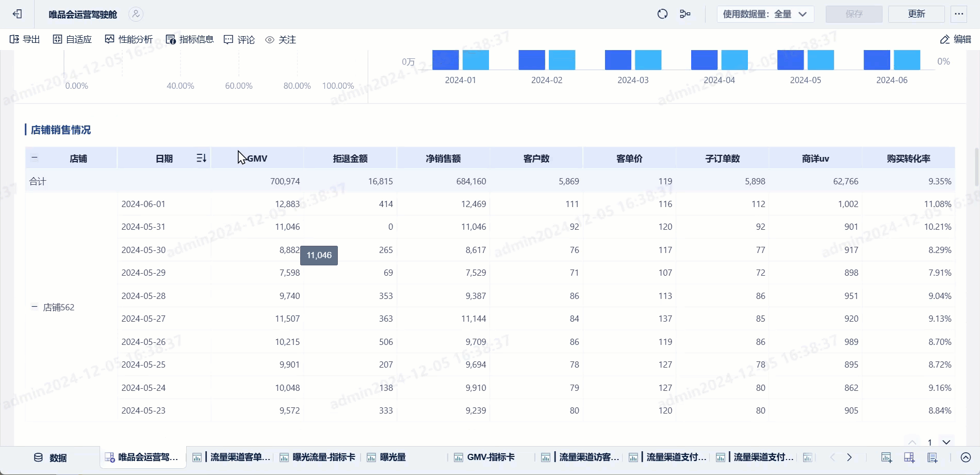Screen dimensions: 980x475
Task: Click the add report page icon
Action: coord(932,457)
